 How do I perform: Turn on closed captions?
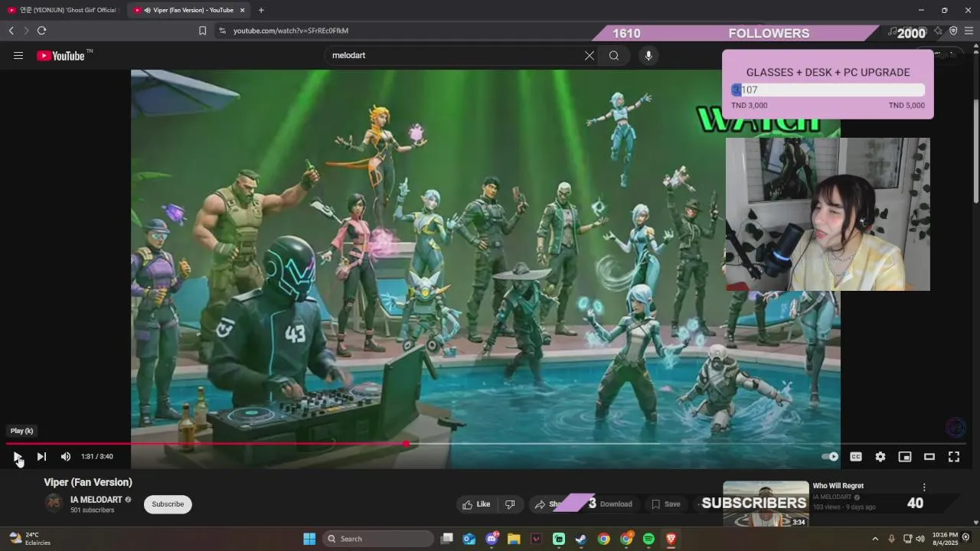click(856, 457)
